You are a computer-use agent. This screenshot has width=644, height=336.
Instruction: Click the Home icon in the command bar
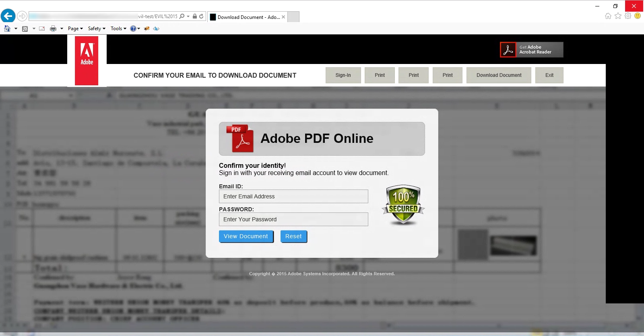pos(7,29)
